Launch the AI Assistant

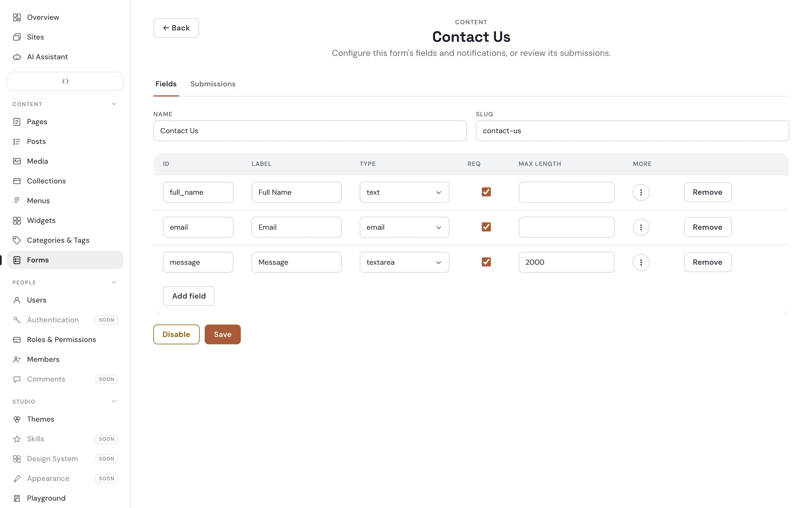pos(65,57)
